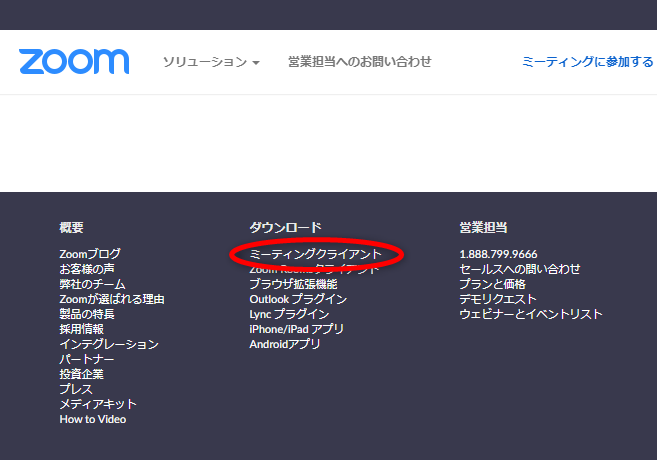Viewport: 657px width, 460px height.
Task: Click the ダウンロード footer heading
Action: click(285, 227)
